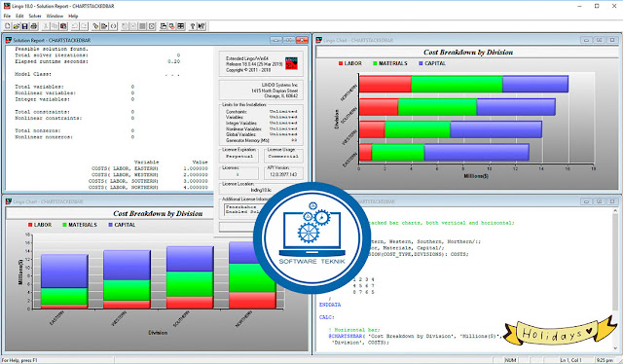623x364 pixels.
Task: Undo last action with Undo icon
Action: (x=75, y=26)
